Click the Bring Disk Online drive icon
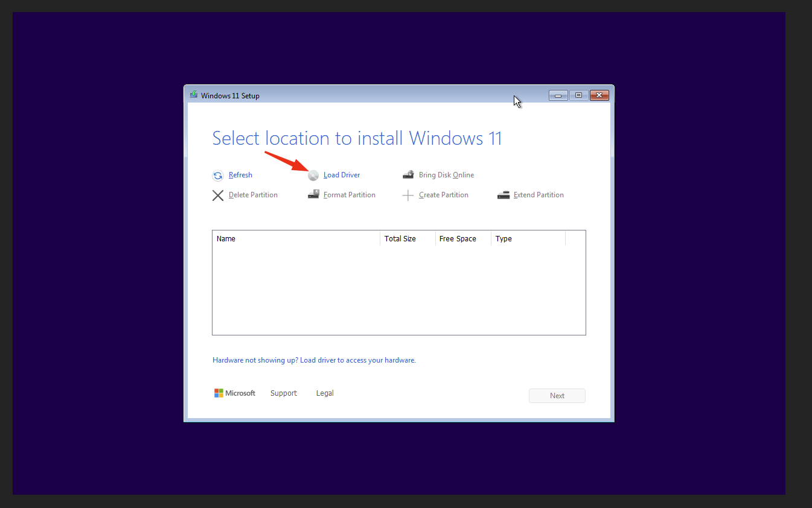 point(409,174)
